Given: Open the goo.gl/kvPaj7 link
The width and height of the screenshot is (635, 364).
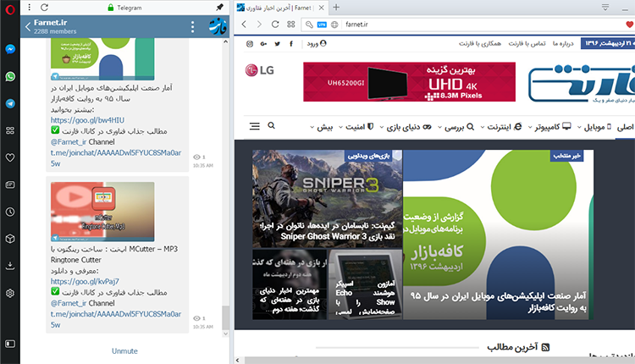Looking at the screenshot, I should click(85, 281).
